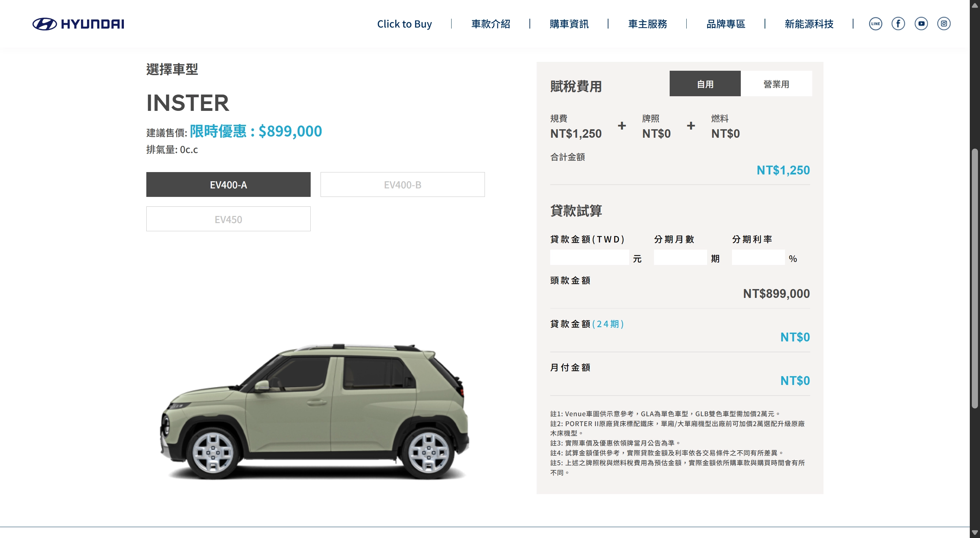Open the Instagram social icon
The height and width of the screenshot is (538, 980).
click(944, 23)
